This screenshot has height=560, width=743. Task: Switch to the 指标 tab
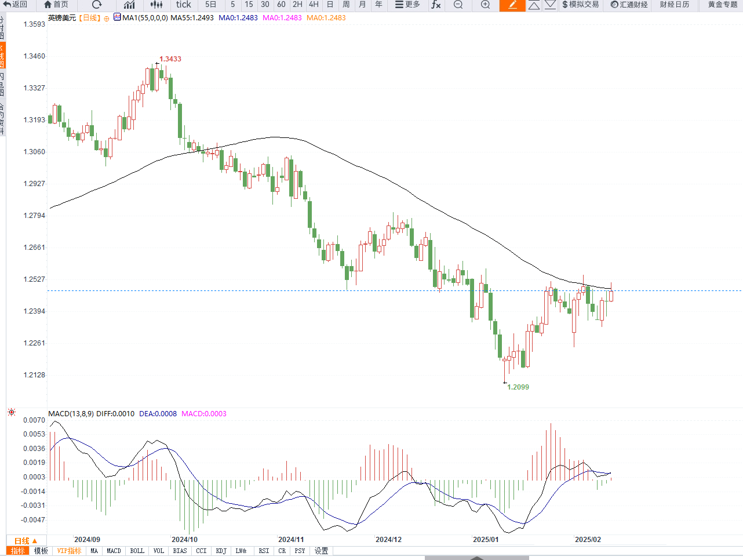coord(18,551)
